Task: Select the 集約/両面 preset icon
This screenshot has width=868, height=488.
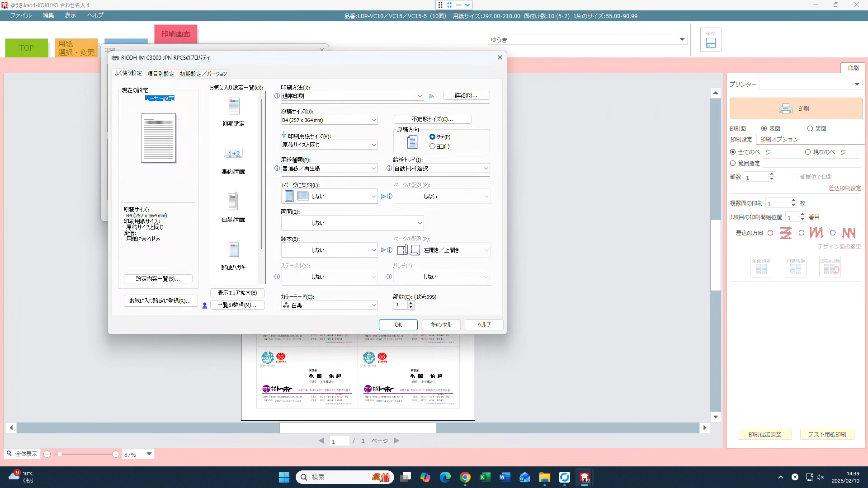Action: click(234, 154)
